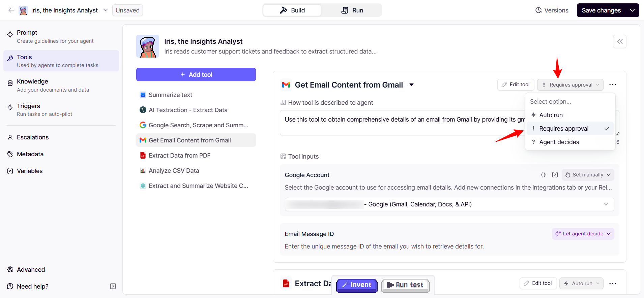644x298 pixels.
Task: Click Select option search field
Action: [x=570, y=102]
